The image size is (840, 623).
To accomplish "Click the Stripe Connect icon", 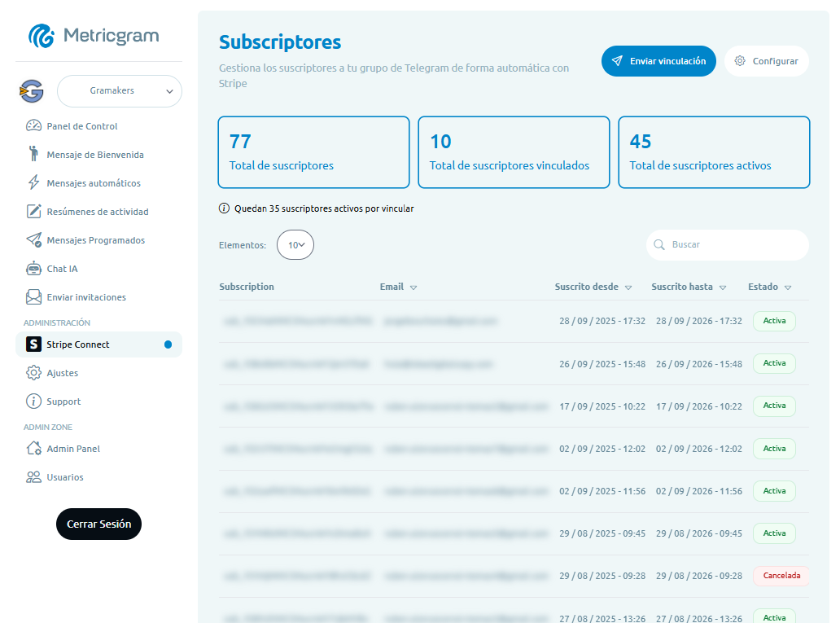I will click(x=33, y=344).
